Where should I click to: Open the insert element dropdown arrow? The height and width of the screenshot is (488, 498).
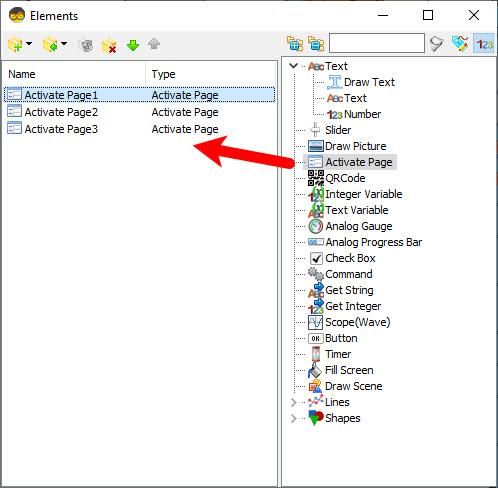point(64,43)
